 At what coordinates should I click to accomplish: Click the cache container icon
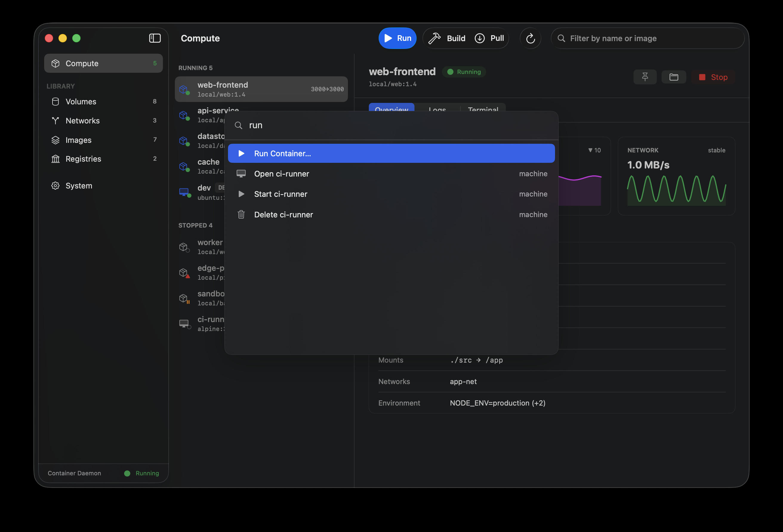pos(184,167)
